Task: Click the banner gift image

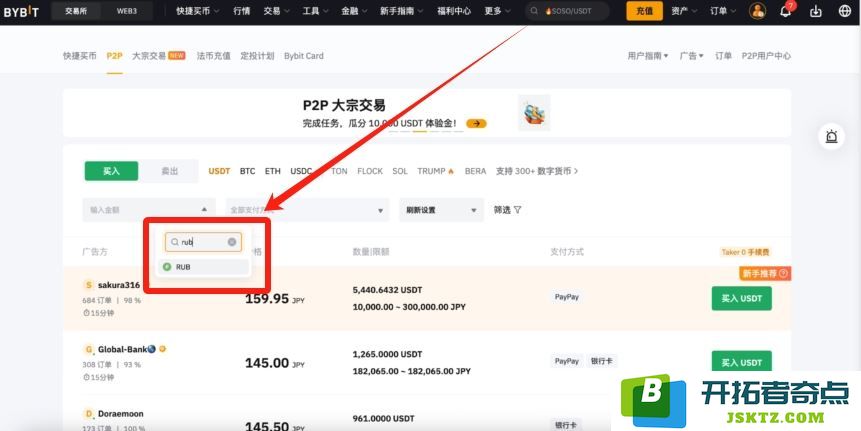Action: click(x=534, y=113)
